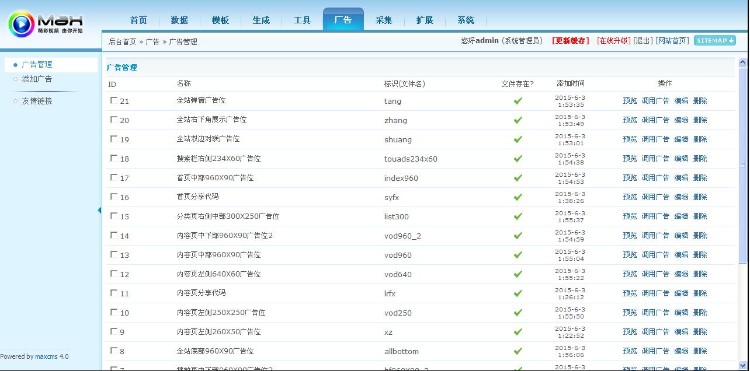Tick the checkbox for ad ID 21
This screenshot has height=371, width=750.
tap(113, 100)
